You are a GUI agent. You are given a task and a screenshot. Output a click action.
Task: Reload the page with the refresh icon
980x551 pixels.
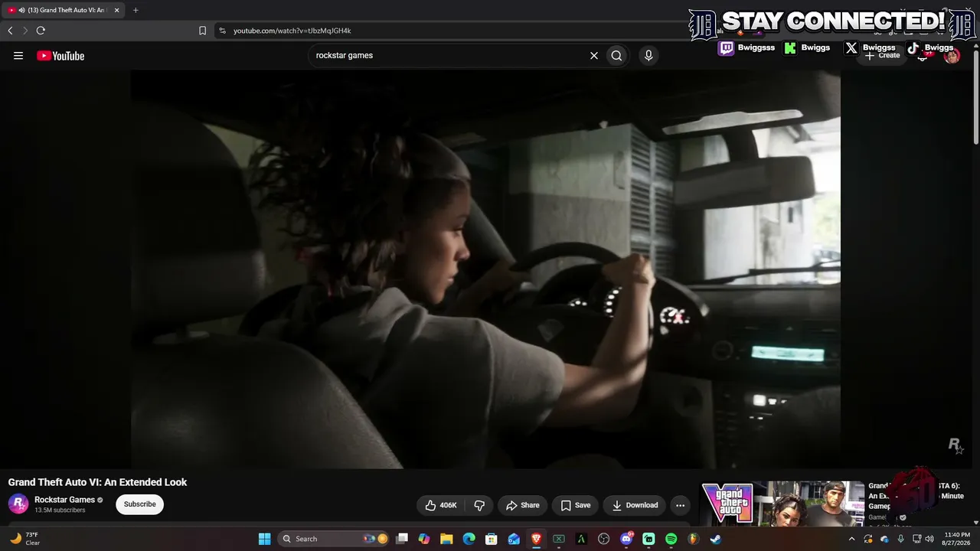[x=41, y=31]
